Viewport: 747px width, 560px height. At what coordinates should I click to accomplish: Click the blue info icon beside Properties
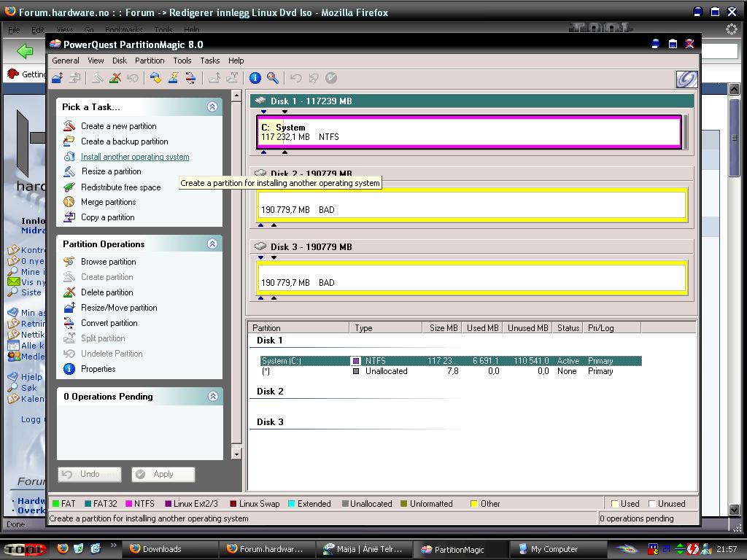click(x=69, y=368)
